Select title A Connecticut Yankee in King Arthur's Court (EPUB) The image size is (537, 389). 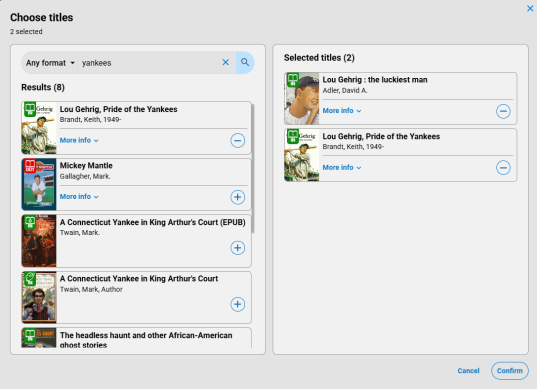coord(152,222)
